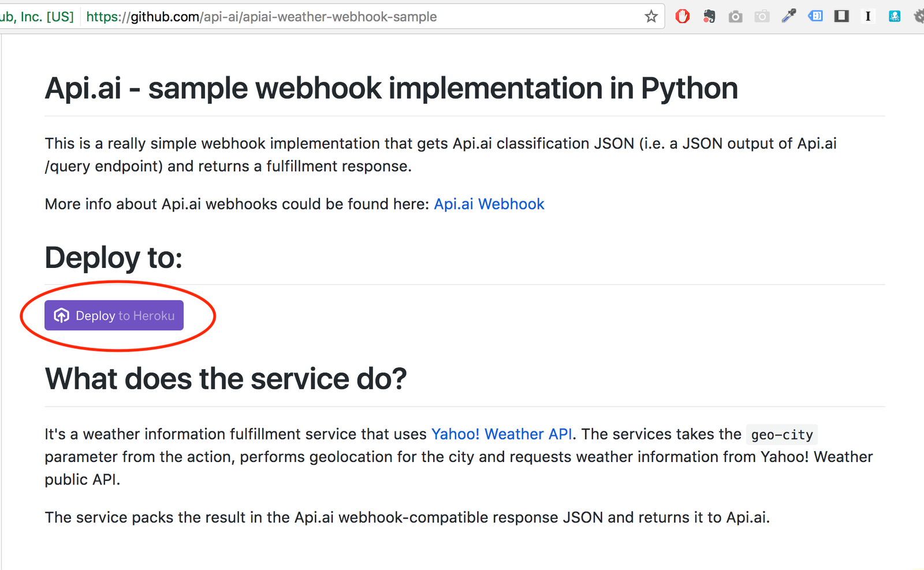Open the Evernote elephant extension

(x=709, y=16)
